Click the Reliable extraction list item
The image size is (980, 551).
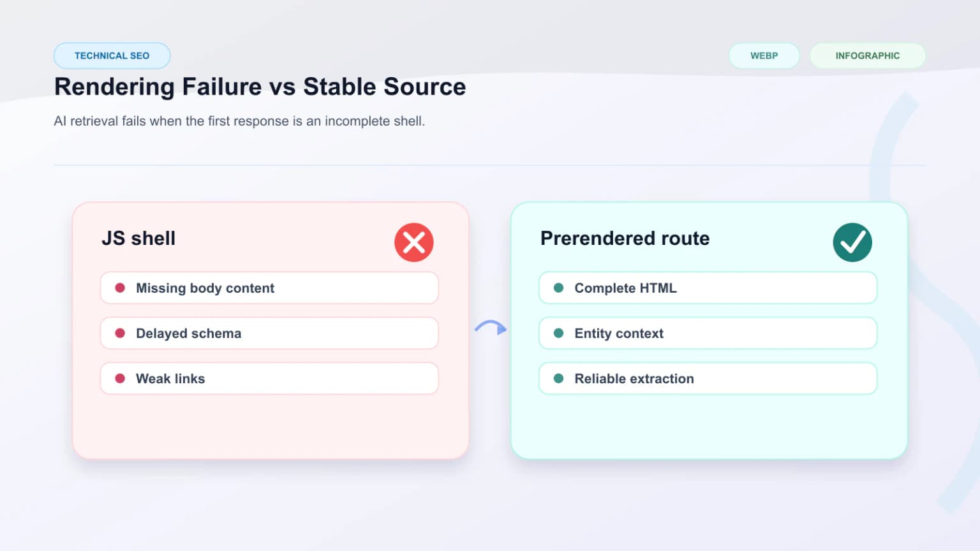point(708,378)
